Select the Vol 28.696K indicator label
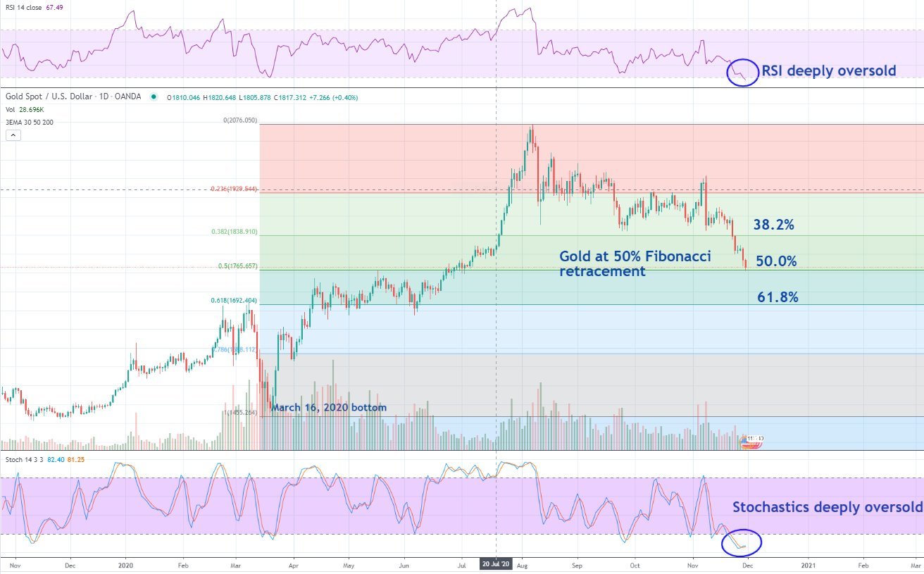Screen dimensions: 924x574 (25, 109)
